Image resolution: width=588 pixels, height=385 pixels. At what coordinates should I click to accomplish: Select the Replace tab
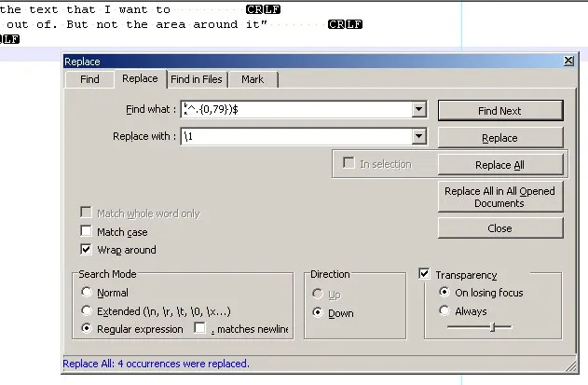140,79
